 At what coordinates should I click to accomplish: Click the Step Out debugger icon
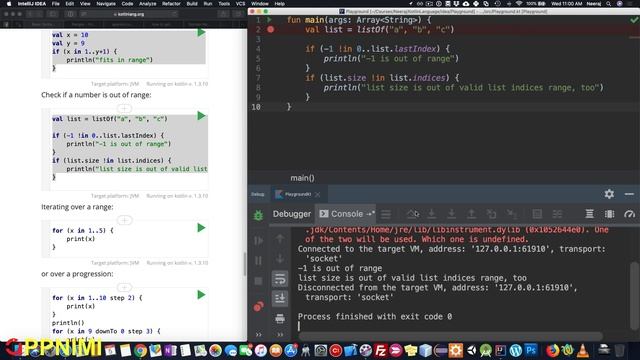tap(471, 214)
